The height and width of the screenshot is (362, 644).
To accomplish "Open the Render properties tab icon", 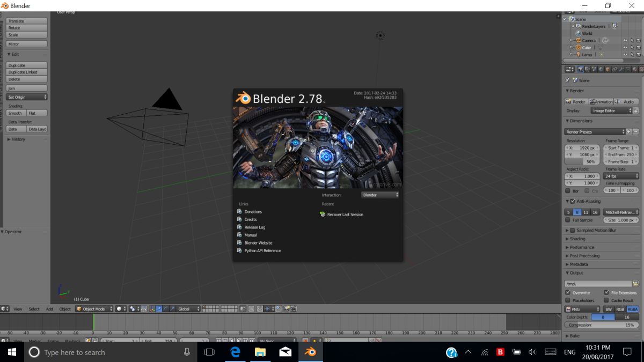I will pyautogui.click(x=581, y=69).
